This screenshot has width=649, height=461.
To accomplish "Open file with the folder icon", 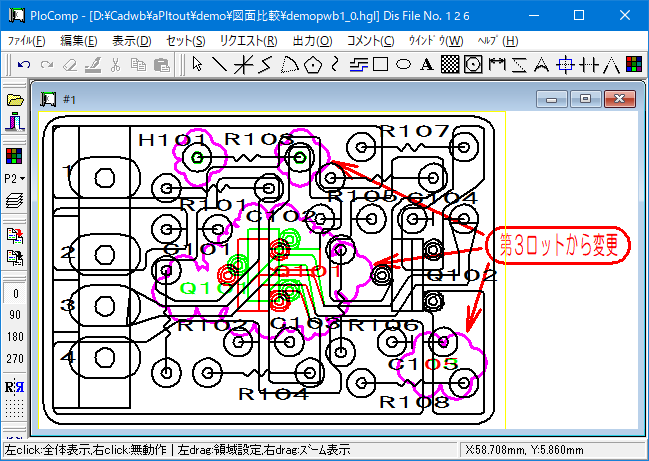I will click(x=15, y=100).
